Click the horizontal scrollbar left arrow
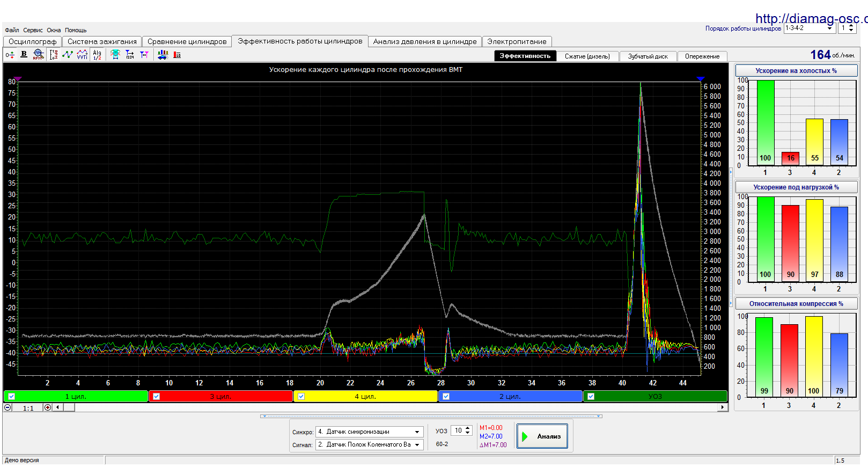868x467 pixels. 57,407
